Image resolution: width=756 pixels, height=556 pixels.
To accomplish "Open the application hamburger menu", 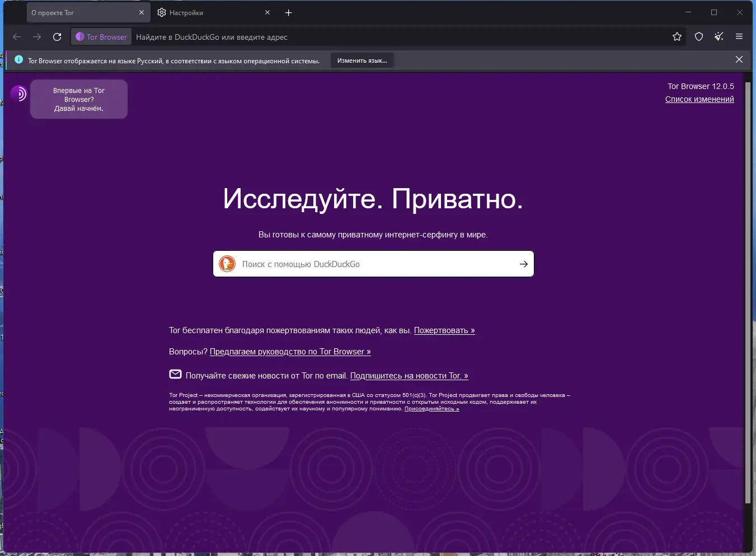I will click(x=739, y=37).
